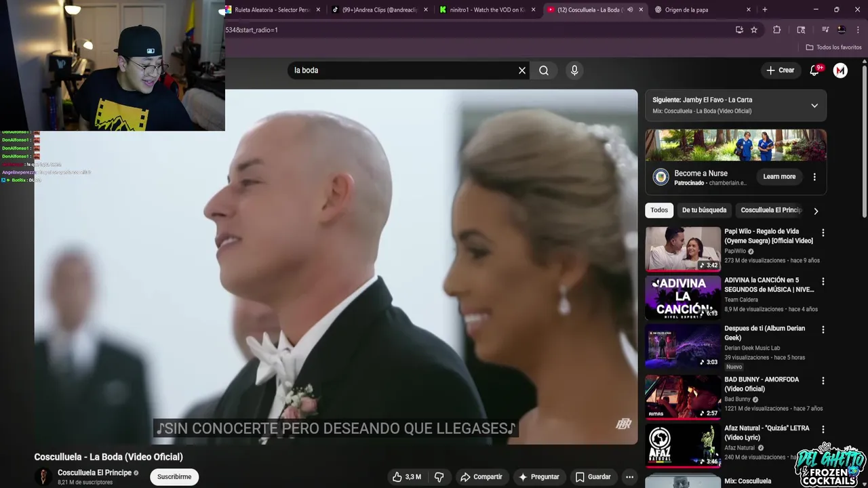Viewport: 868px width, 488px height.
Task: Subscribe using the Suscribirme button
Action: 174,477
